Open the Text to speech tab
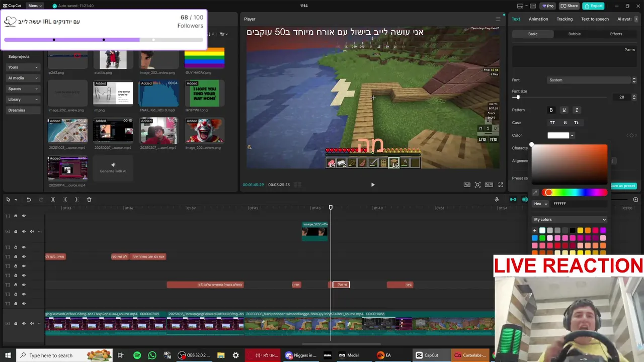644x362 pixels. pos(595,19)
